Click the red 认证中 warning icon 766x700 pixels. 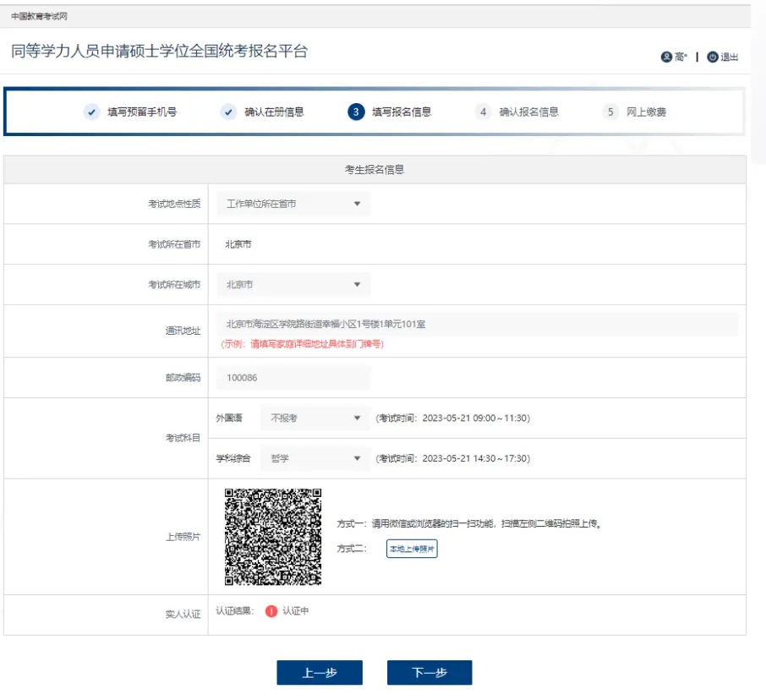pos(271,611)
